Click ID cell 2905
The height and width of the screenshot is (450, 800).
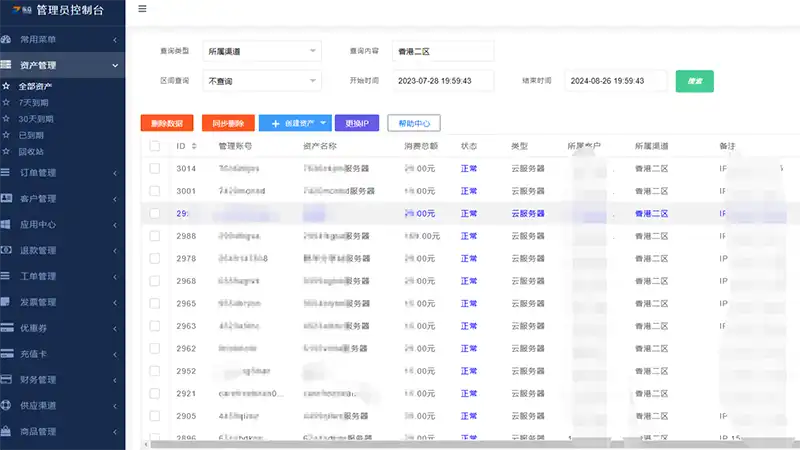tap(186, 416)
